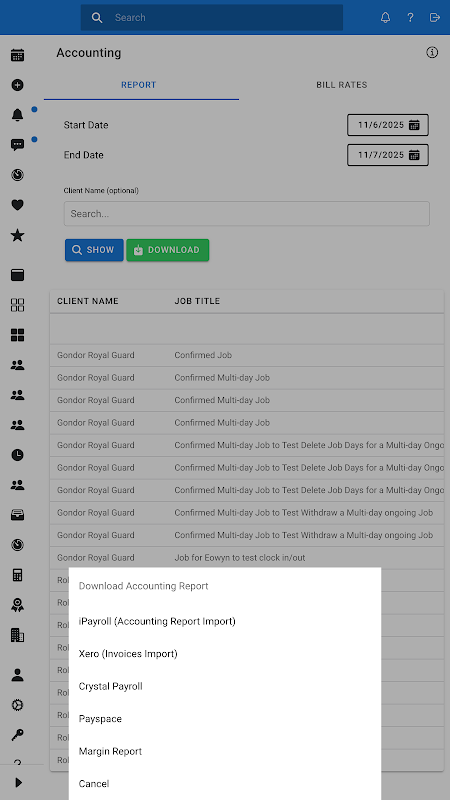This screenshot has width=450, height=800.
Task: Click End Date field showing 11/7/2025
Action: coord(388,155)
